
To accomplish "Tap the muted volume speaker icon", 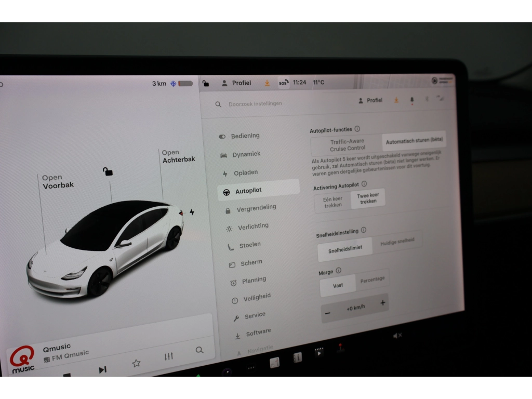I will pyautogui.click(x=397, y=336).
